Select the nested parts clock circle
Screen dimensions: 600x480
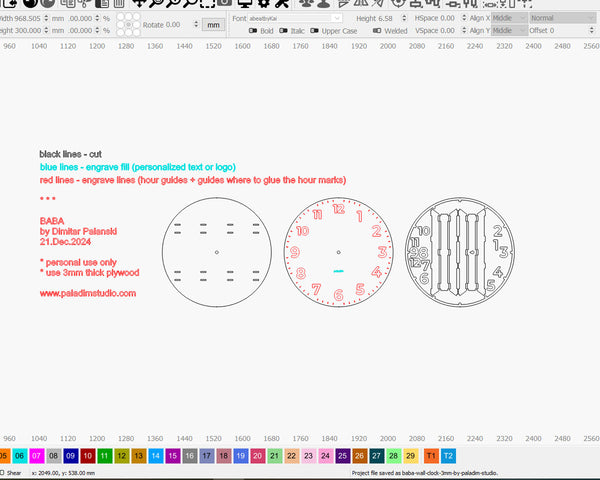click(460, 252)
